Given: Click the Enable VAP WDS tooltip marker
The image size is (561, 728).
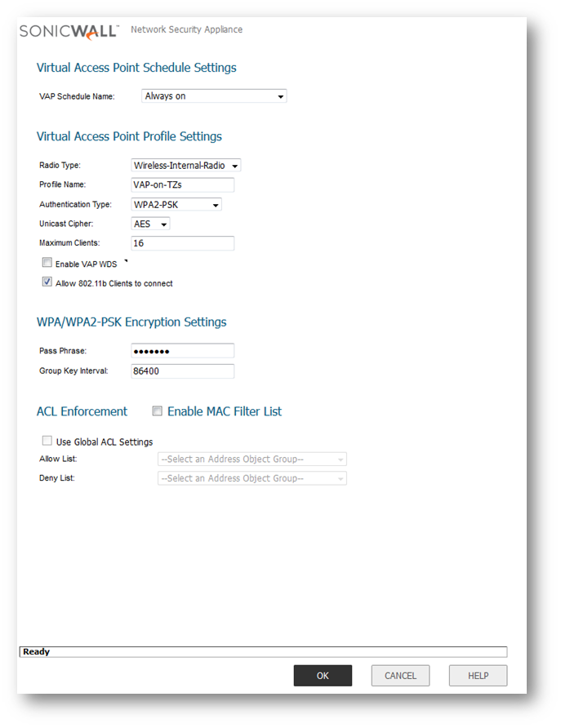Looking at the screenshot, I should (126, 262).
